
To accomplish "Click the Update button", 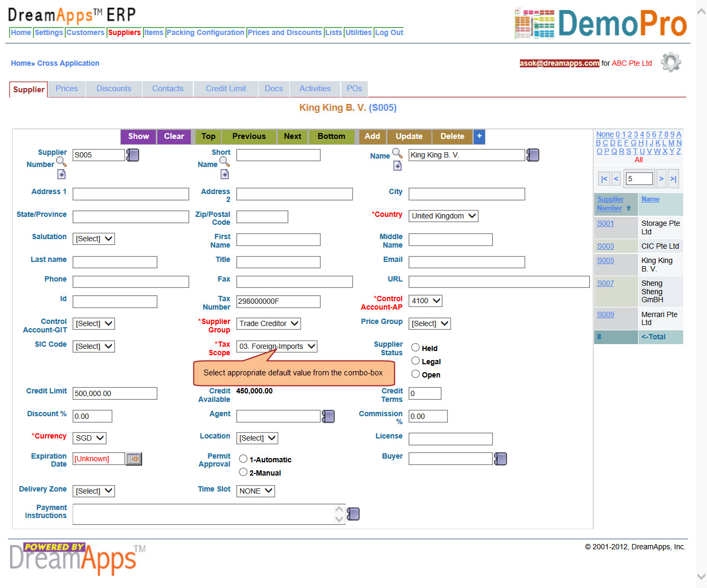I will (409, 136).
